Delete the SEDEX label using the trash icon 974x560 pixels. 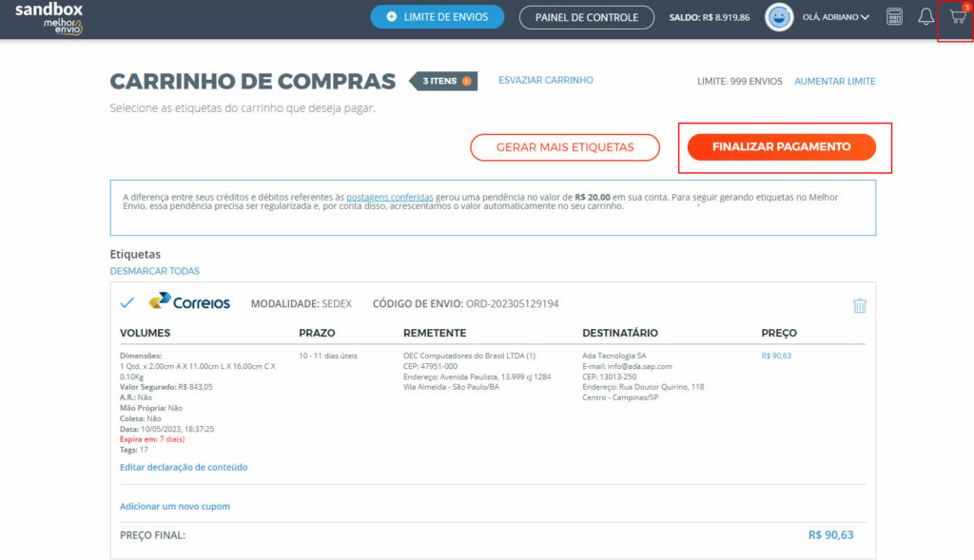click(860, 306)
